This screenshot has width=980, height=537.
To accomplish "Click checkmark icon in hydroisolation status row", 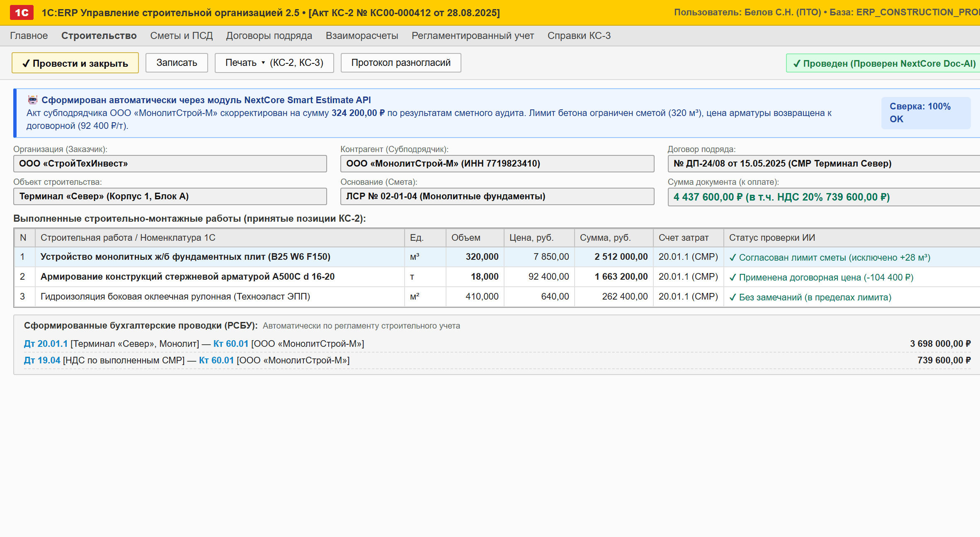I will coord(733,298).
